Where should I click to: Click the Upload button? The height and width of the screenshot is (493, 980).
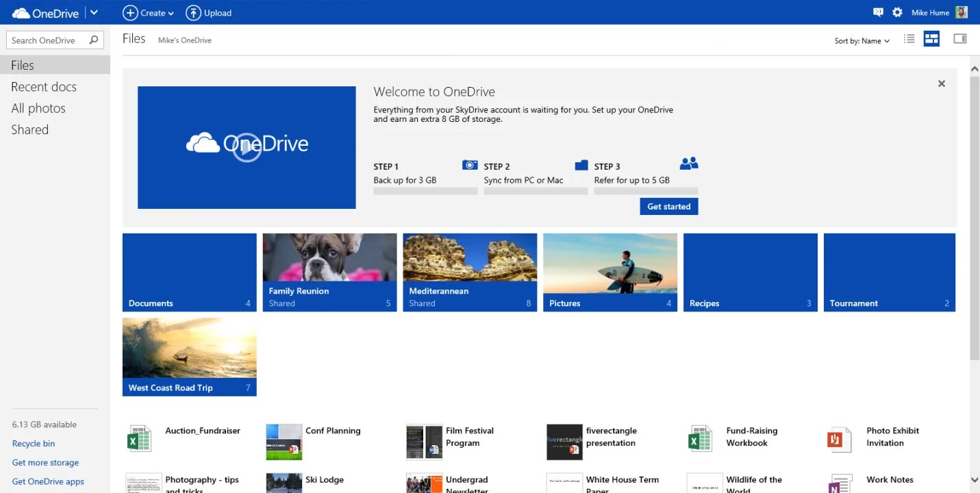[209, 13]
